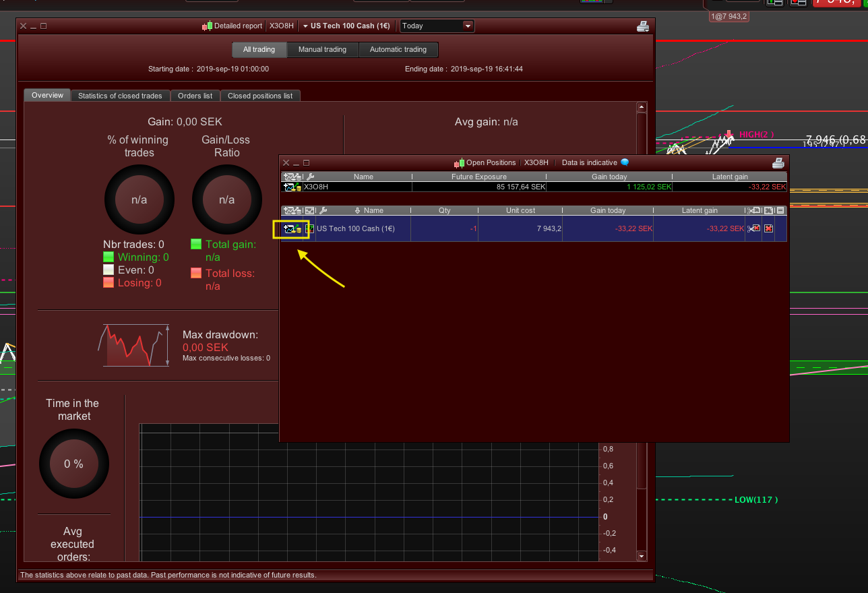Open the trade icon for the X3O8H account row

click(x=292, y=187)
